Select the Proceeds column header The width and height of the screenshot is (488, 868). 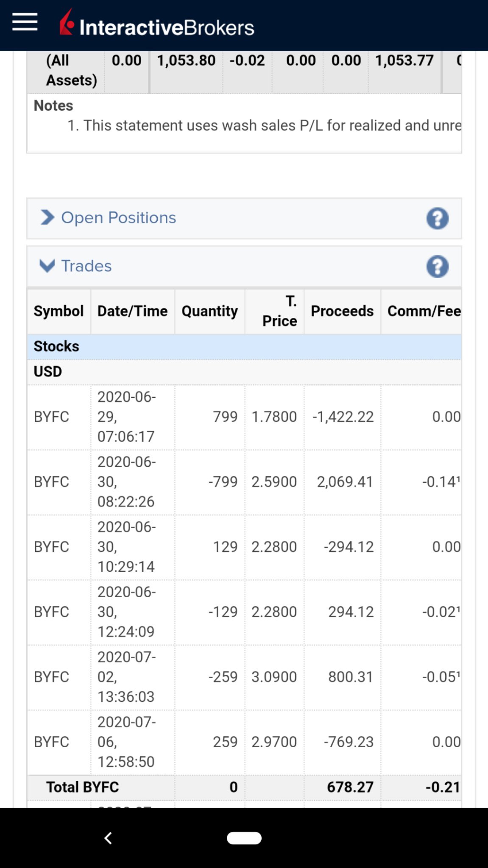point(342,312)
